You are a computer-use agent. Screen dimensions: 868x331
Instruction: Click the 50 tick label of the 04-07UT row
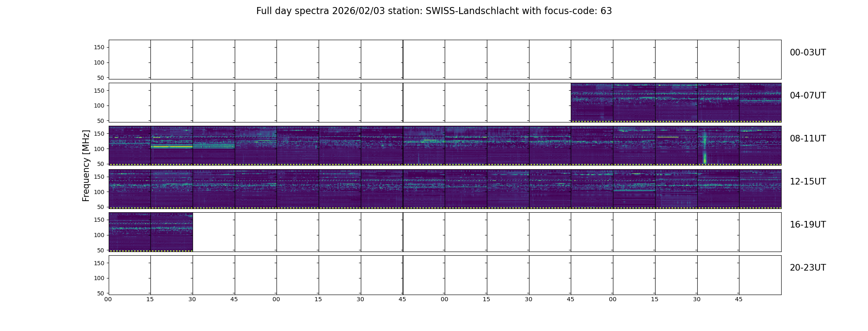point(101,121)
